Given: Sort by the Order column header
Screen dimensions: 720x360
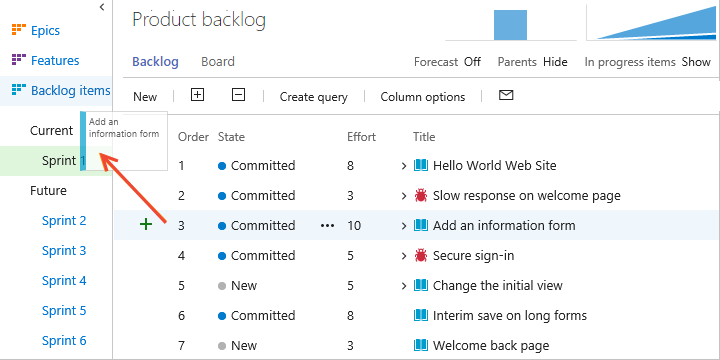Looking at the screenshot, I should click(x=193, y=137).
